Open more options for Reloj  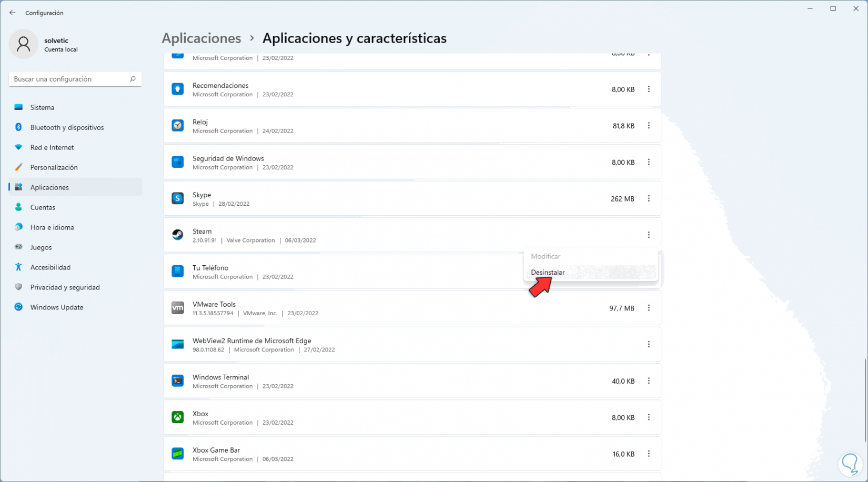(x=649, y=126)
